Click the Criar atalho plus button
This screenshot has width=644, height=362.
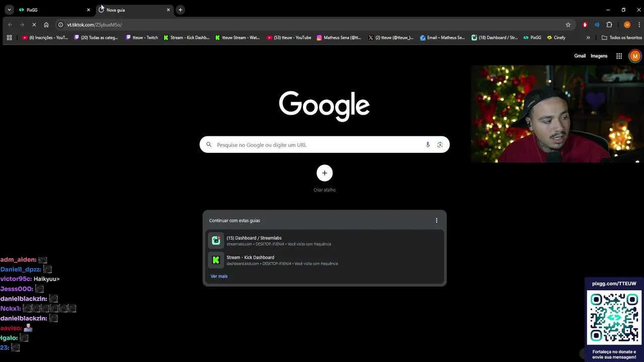[x=325, y=173]
